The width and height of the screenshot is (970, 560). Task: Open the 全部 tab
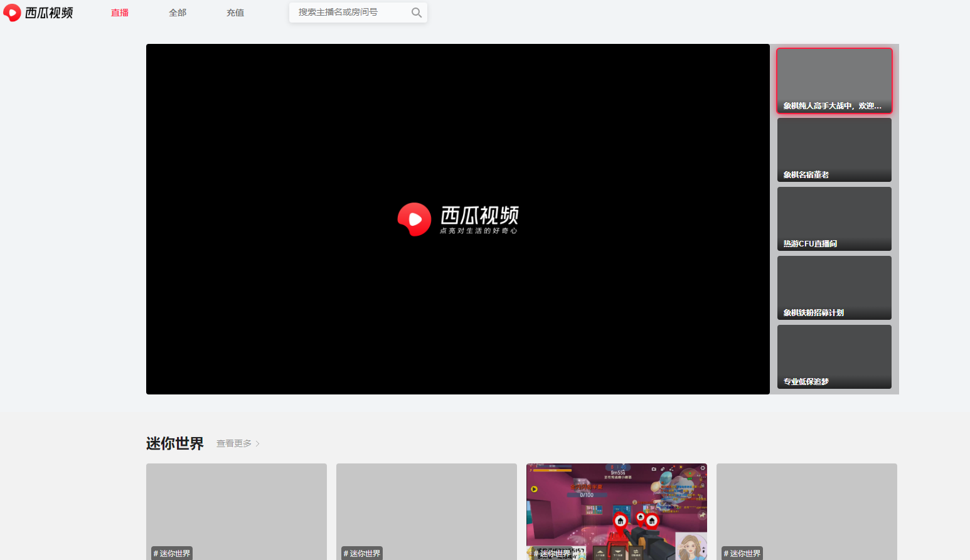point(178,13)
